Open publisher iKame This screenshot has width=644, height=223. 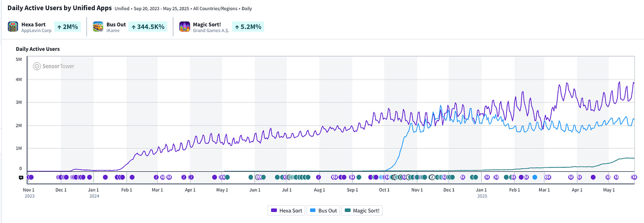tap(113, 30)
